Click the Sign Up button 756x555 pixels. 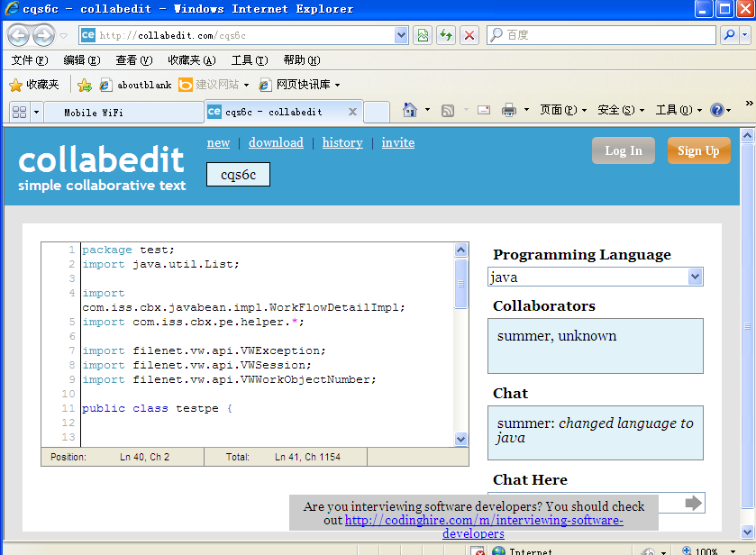click(x=698, y=150)
